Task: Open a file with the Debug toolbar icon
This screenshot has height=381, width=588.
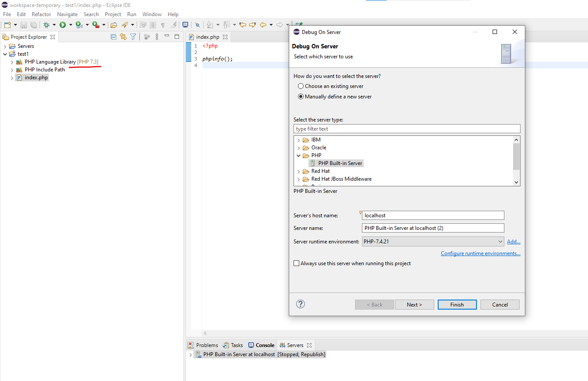Action: (x=47, y=24)
